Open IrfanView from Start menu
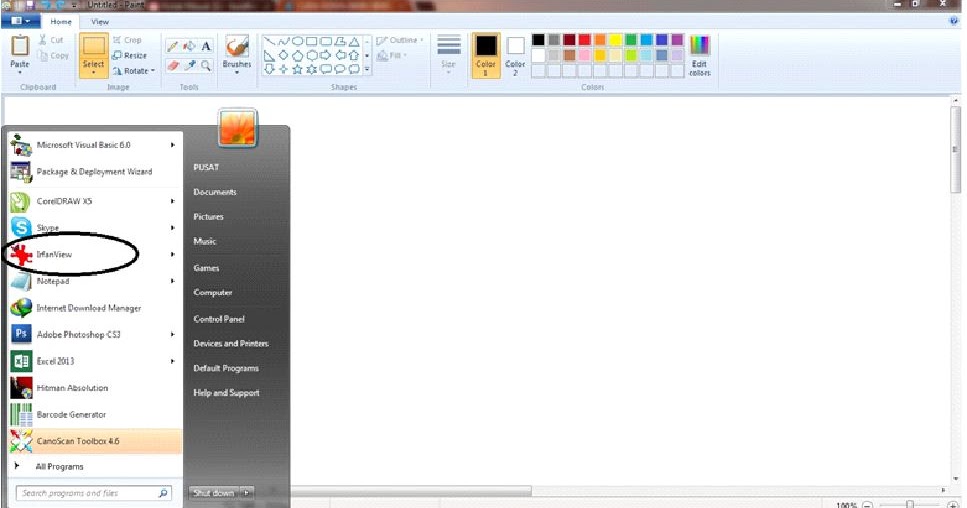 pos(93,254)
